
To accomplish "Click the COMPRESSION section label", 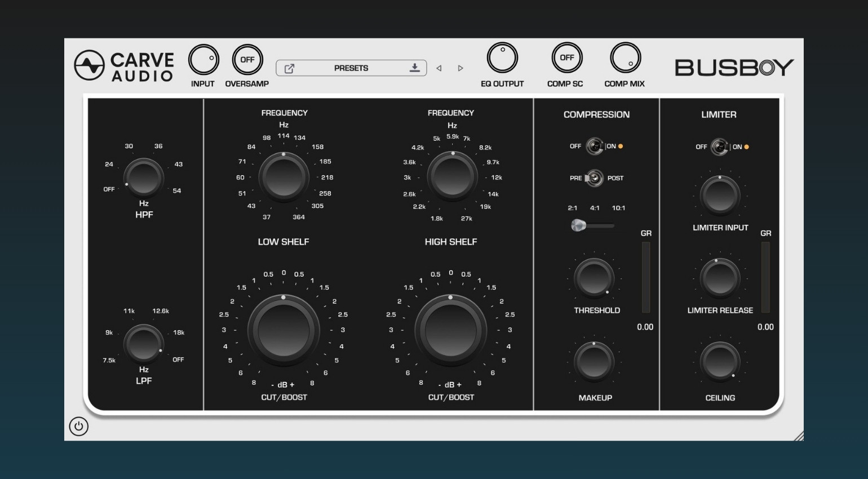I will [x=596, y=114].
